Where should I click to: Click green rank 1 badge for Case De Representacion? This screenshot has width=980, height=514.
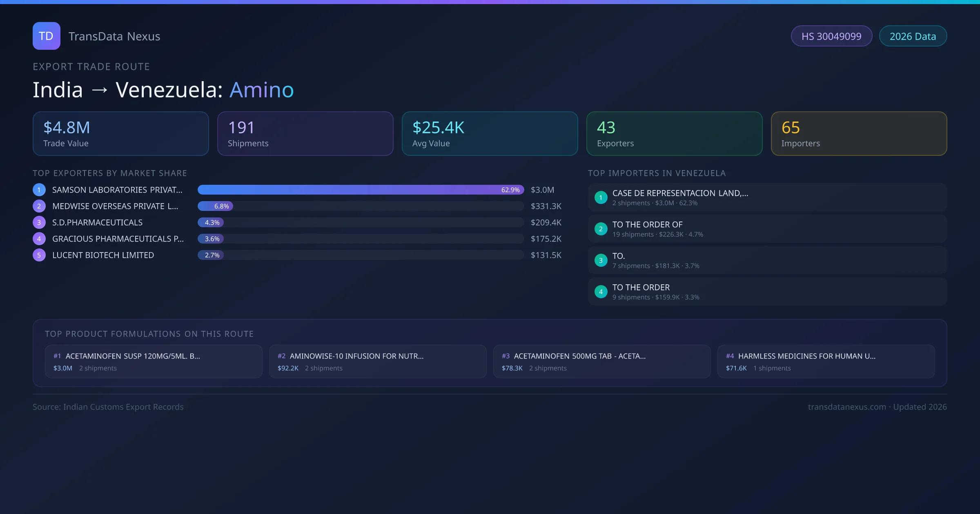coord(601,197)
